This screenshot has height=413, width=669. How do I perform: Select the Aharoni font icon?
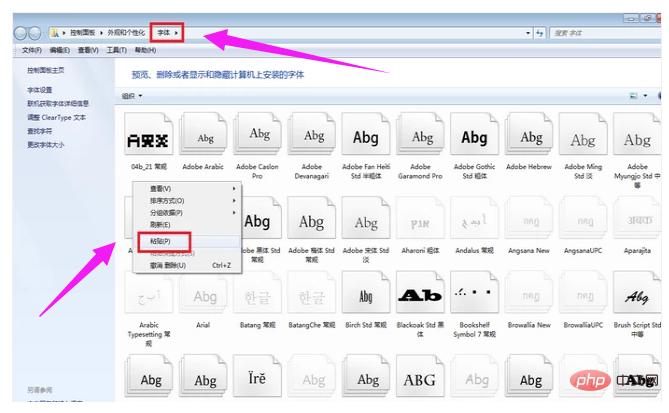pos(420,218)
